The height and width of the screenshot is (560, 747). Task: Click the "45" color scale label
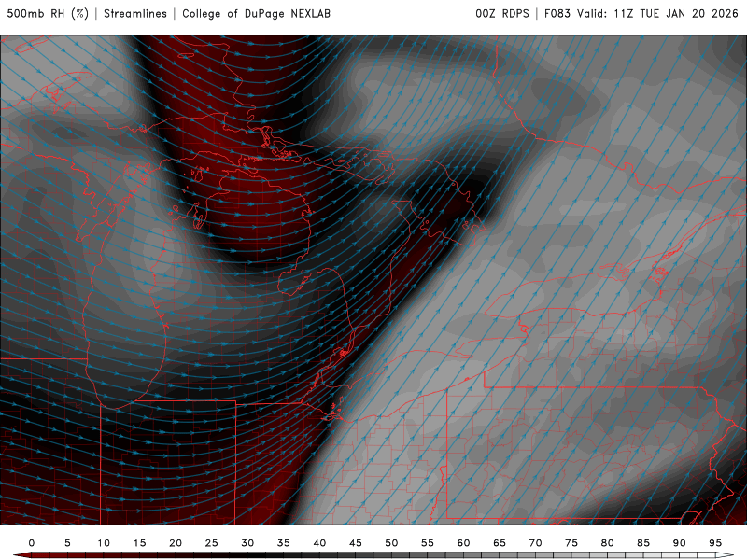356,543
